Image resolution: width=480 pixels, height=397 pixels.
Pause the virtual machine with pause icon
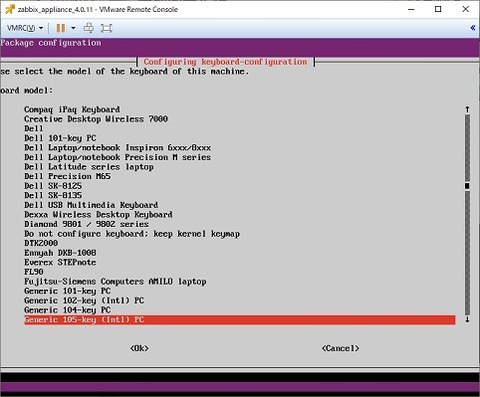click(61, 28)
